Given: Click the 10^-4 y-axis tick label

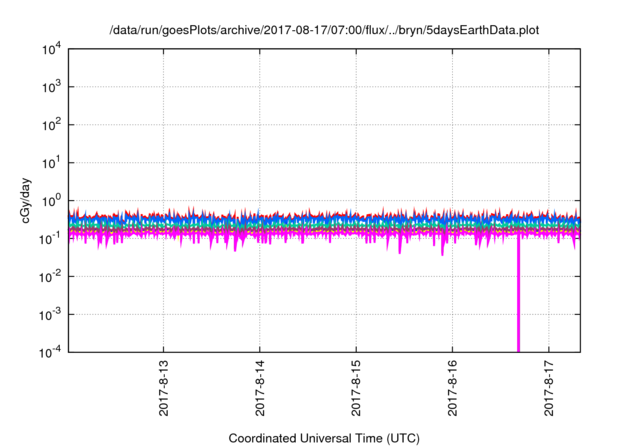Looking at the screenshot, I should (50, 352).
